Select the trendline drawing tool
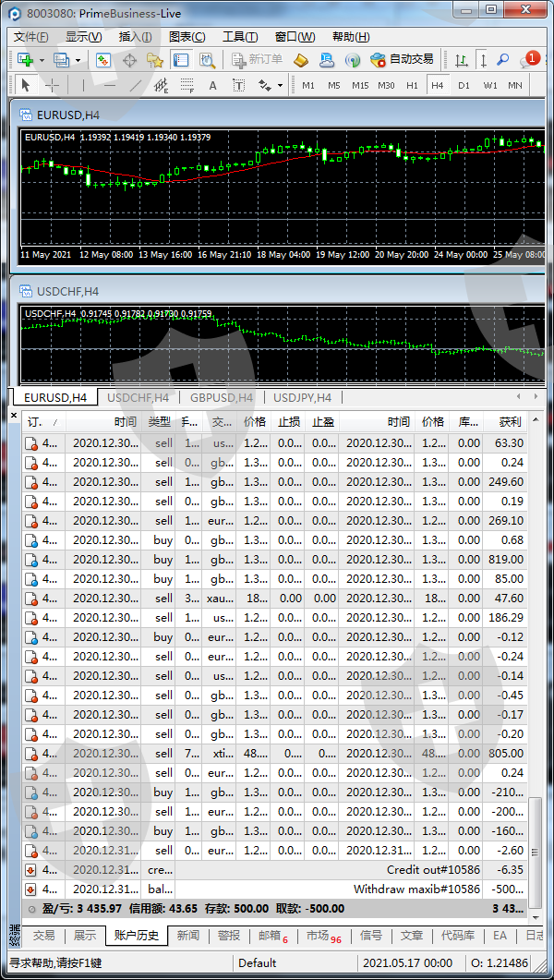 pyautogui.click(x=136, y=85)
